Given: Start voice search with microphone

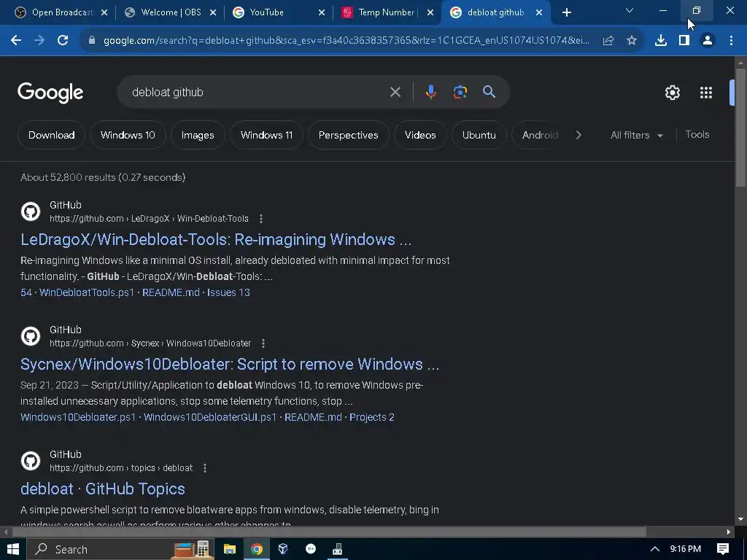Looking at the screenshot, I should point(430,92).
